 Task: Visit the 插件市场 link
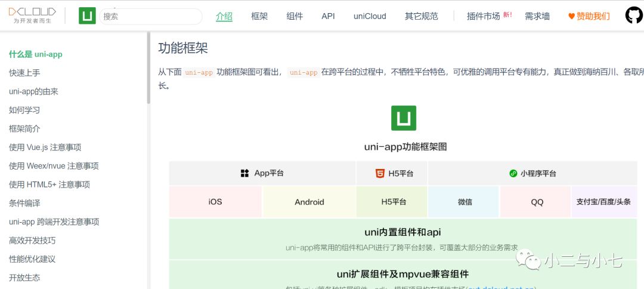pyautogui.click(x=484, y=17)
